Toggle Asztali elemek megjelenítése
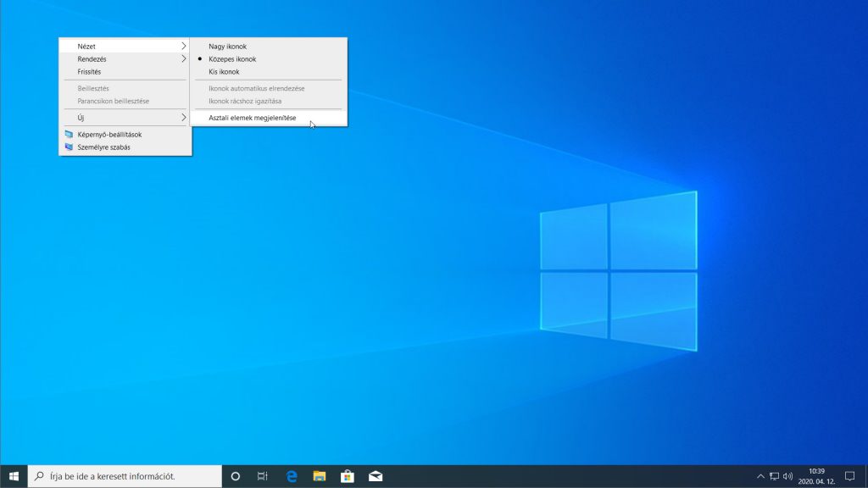 (x=269, y=117)
